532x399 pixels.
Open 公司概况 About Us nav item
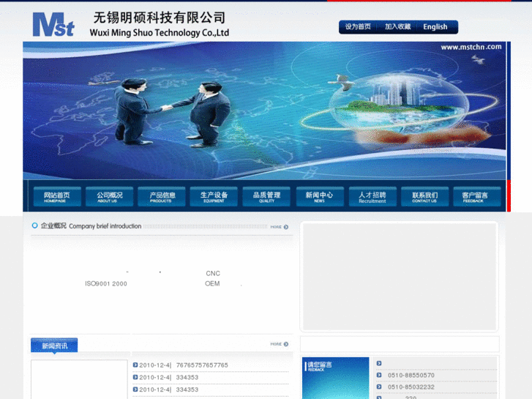point(109,197)
